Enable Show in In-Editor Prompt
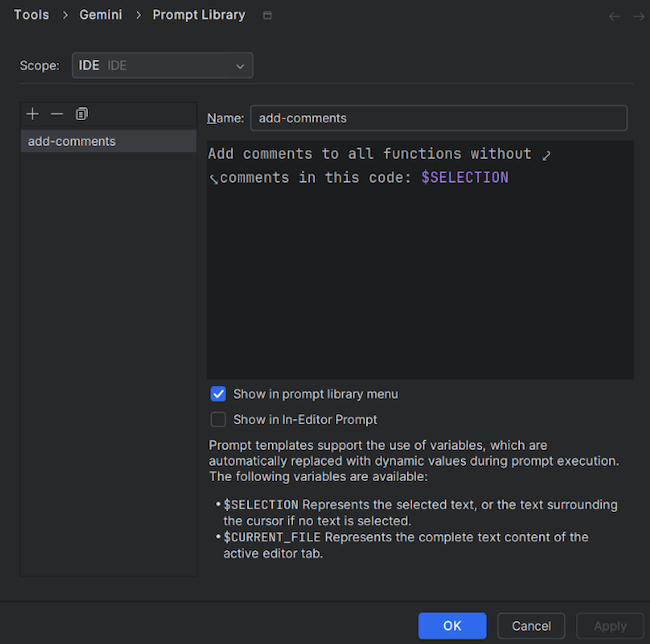 coord(218,420)
